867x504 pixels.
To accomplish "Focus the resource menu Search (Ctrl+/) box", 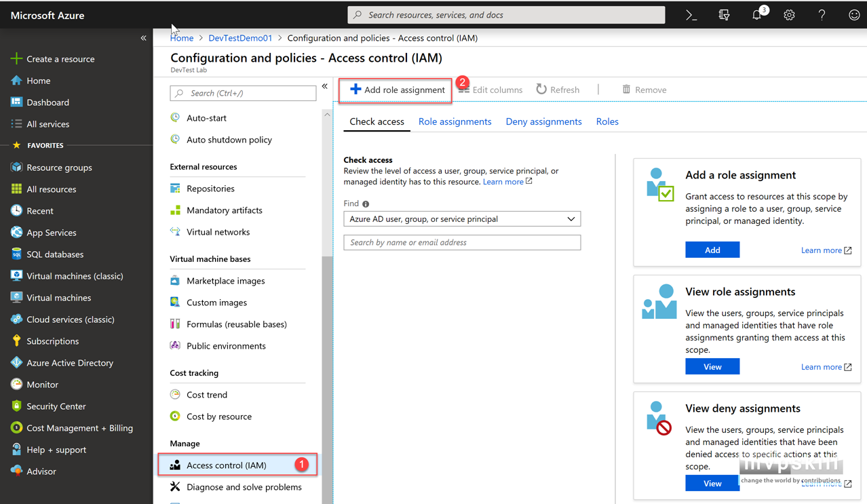I will (x=243, y=93).
